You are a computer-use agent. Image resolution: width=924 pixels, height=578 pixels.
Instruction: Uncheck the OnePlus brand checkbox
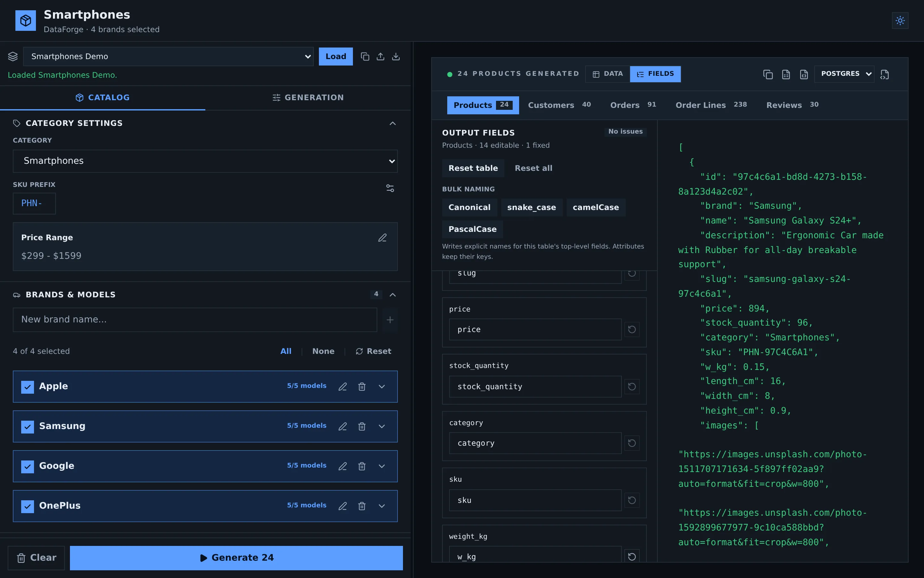[28, 506]
